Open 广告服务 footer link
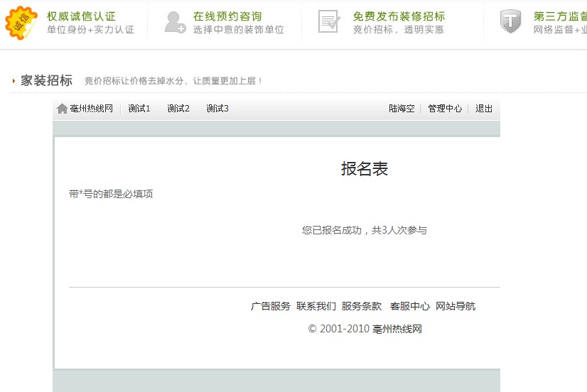 (271, 306)
